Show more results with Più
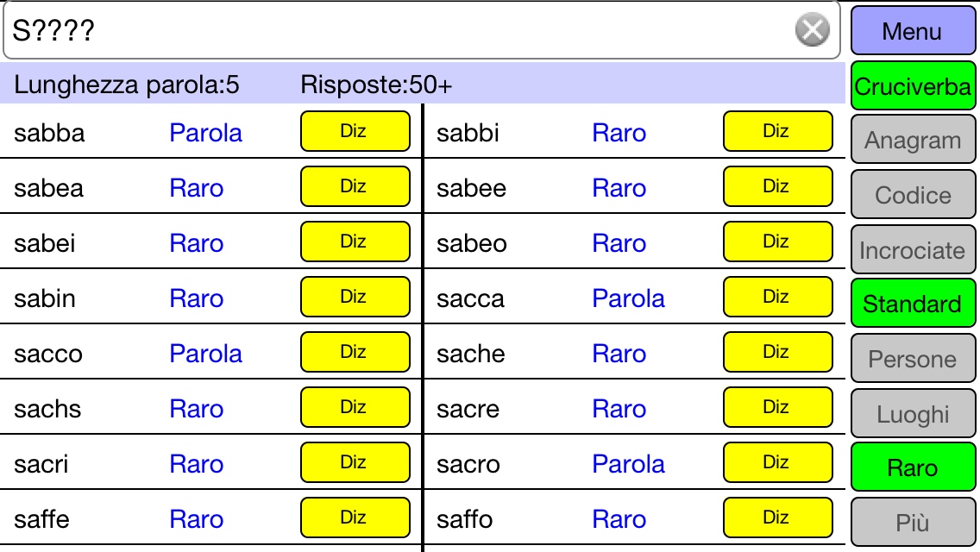 click(913, 523)
